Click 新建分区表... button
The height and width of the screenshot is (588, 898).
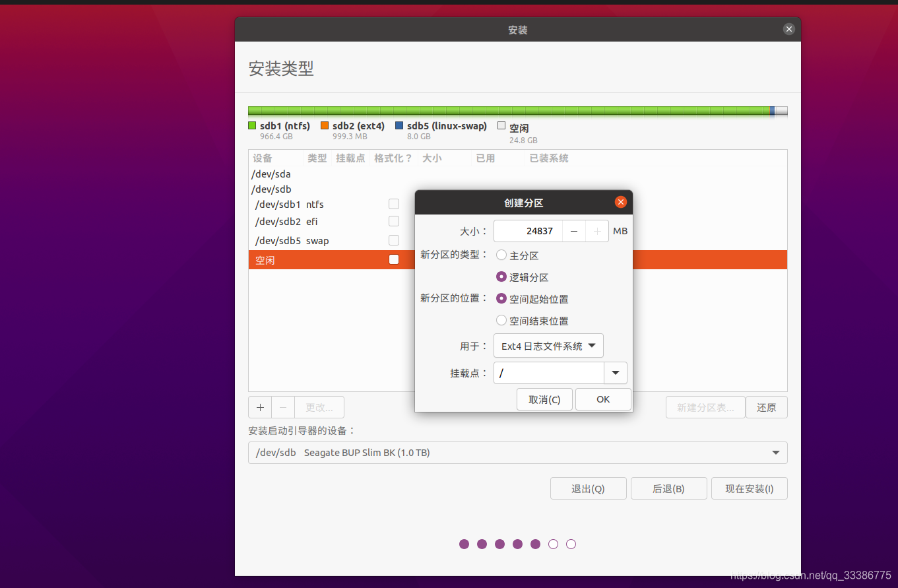705,407
